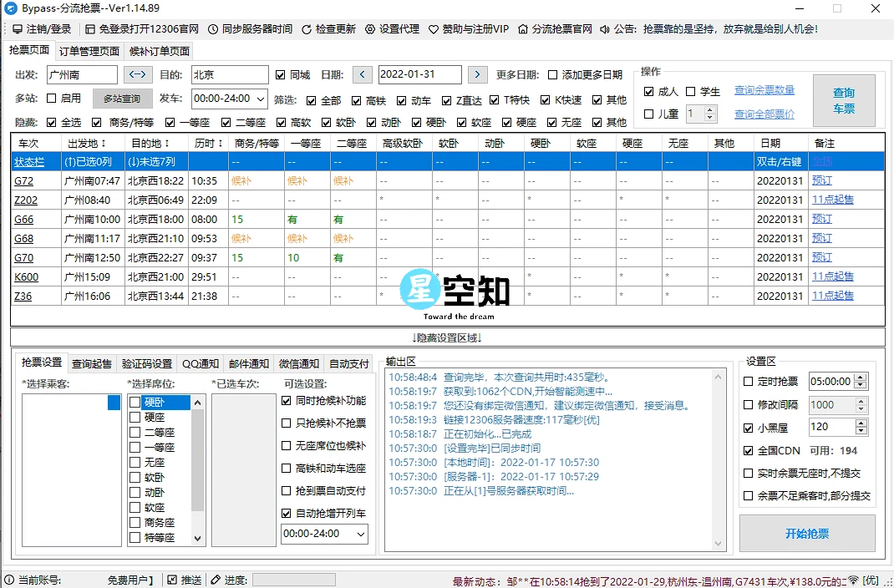Toggle the 同城 checkbox
894x588 pixels.
(x=281, y=74)
